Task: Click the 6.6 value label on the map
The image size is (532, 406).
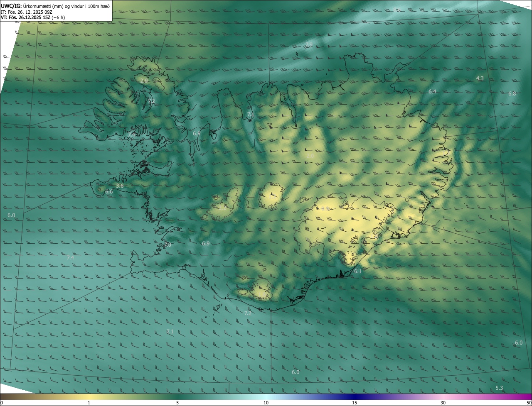Action: pos(109,191)
